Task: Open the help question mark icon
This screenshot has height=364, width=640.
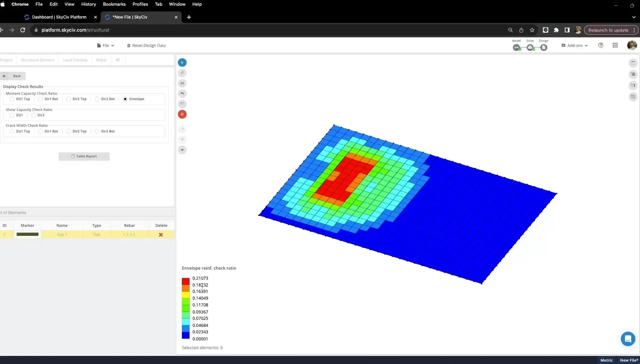Action: coord(601,45)
